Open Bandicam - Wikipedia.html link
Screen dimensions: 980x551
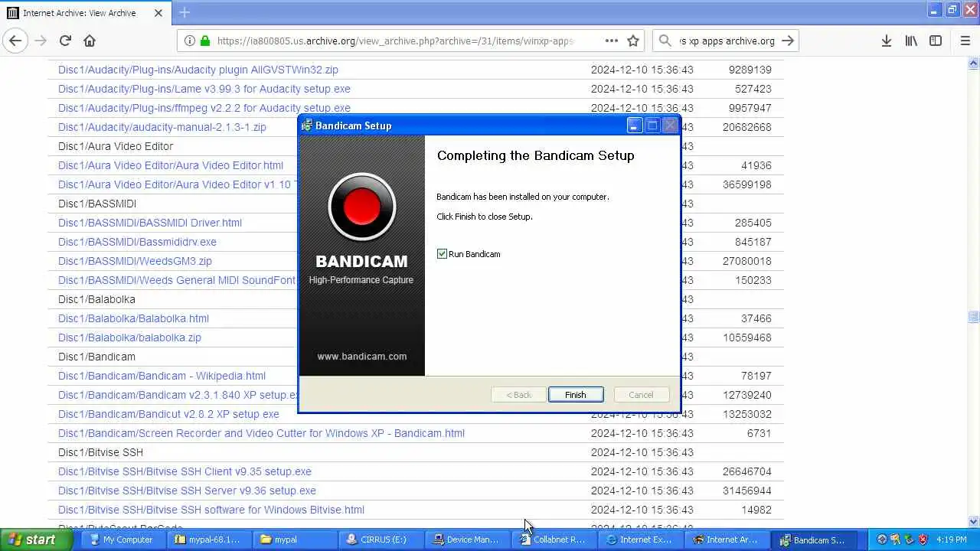click(162, 376)
